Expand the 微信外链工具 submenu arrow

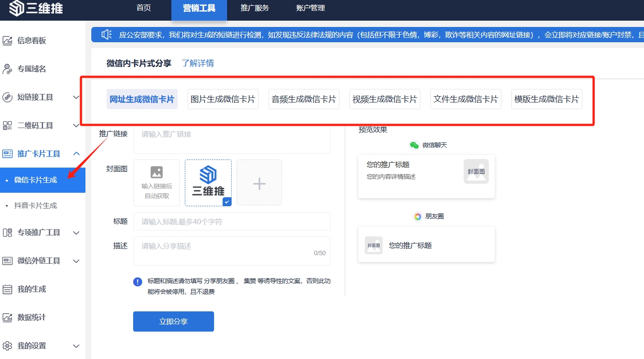tap(76, 261)
